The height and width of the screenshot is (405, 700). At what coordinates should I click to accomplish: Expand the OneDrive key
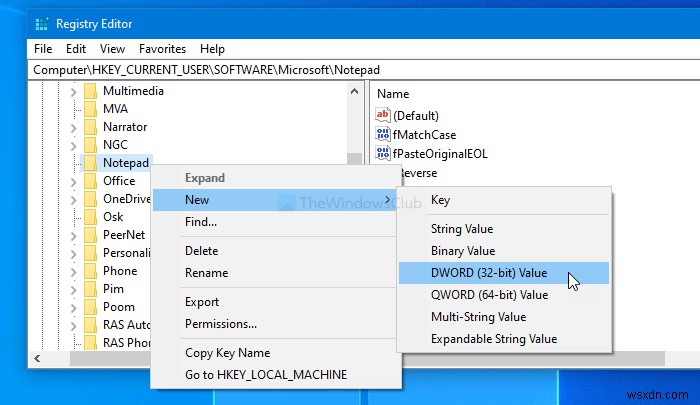[74, 200]
